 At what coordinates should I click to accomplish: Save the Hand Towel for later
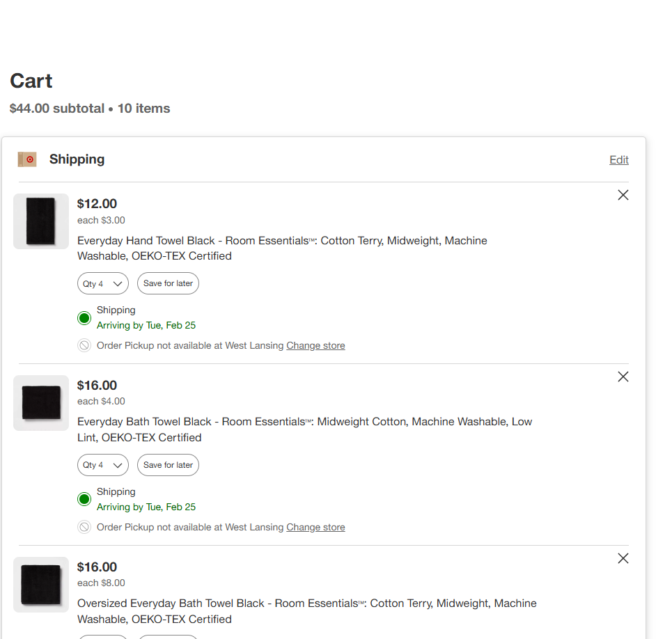pos(168,283)
